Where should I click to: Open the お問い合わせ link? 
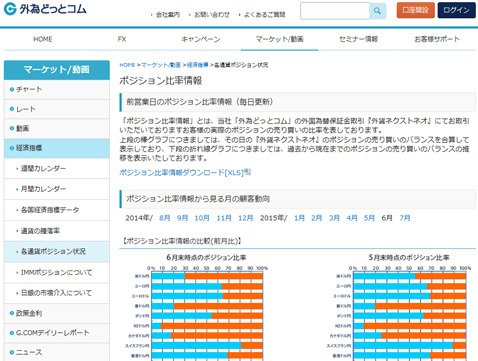coord(212,14)
